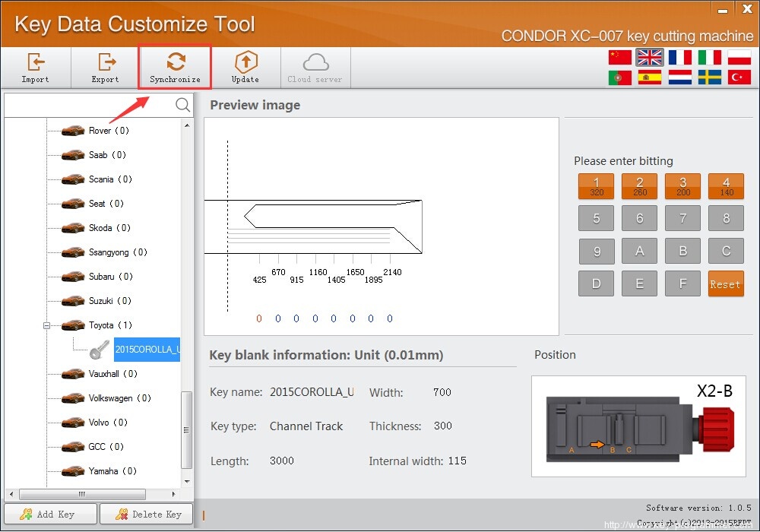Click the grey bitting button 5
760x532 pixels.
(x=596, y=218)
